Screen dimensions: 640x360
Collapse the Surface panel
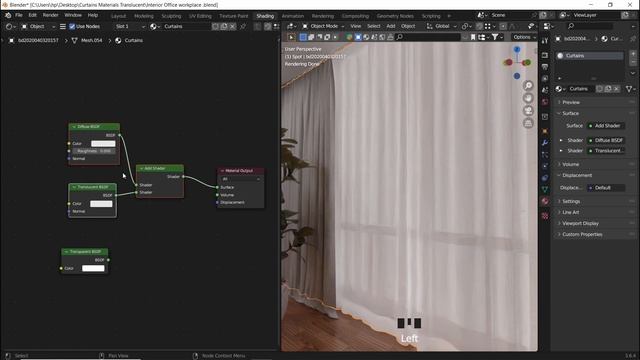point(571,113)
